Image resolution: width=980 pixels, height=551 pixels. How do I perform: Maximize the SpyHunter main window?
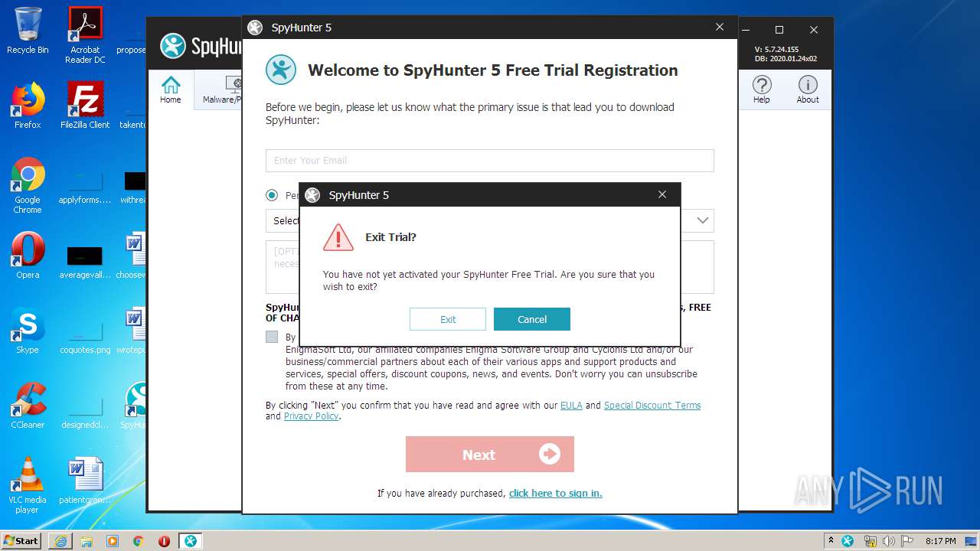(x=779, y=30)
